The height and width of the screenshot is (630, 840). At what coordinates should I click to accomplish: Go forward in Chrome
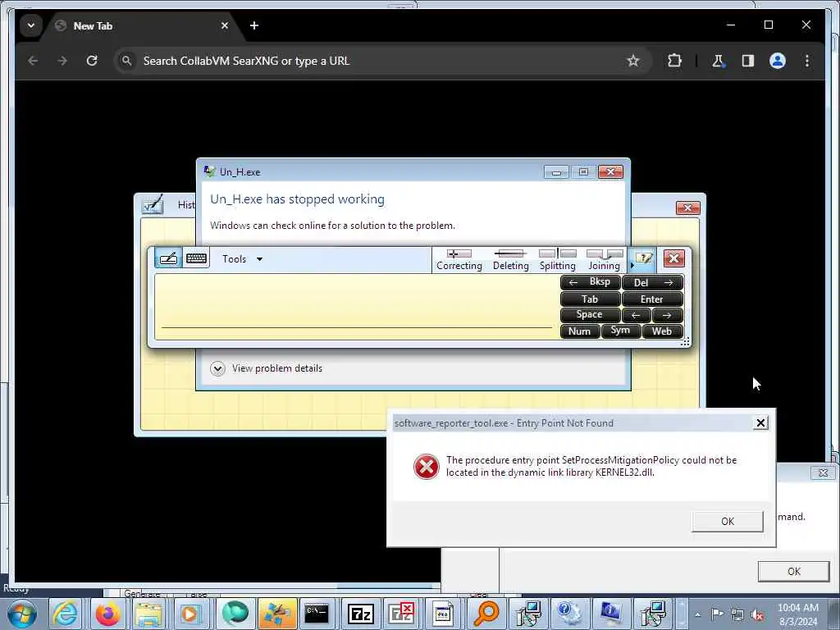tap(62, 61)
